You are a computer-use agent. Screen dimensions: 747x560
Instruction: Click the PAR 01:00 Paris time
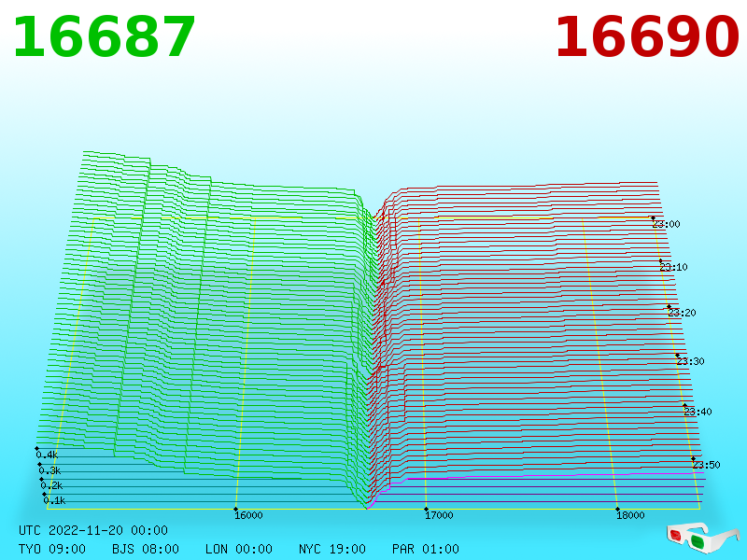pyautogui.click(x=426, y=549)
